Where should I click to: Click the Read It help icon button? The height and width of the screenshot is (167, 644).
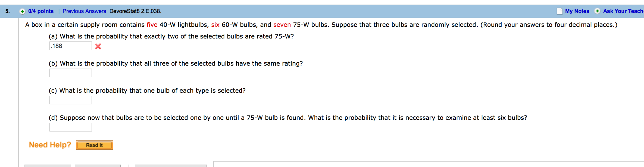click(x=94, y=145)
